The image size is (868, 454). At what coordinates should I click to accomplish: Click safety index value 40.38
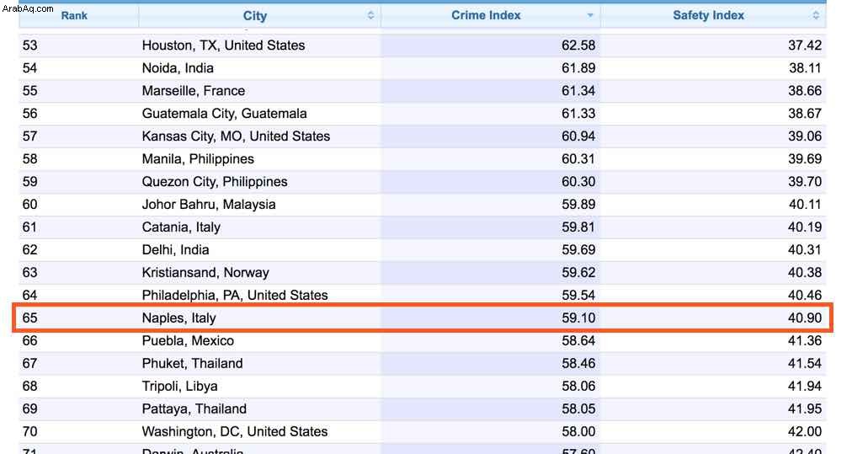point(805,272)
